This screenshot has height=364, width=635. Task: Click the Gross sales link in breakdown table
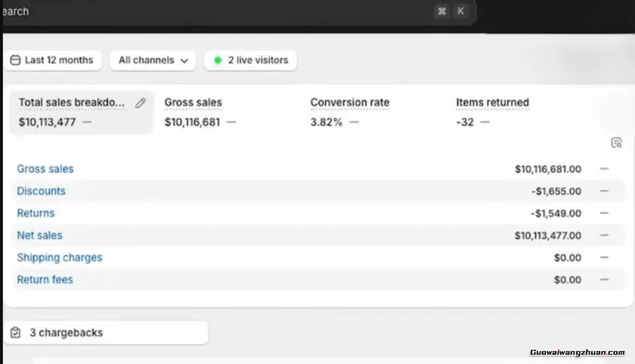pyautogui.click(x=45, y=169)
